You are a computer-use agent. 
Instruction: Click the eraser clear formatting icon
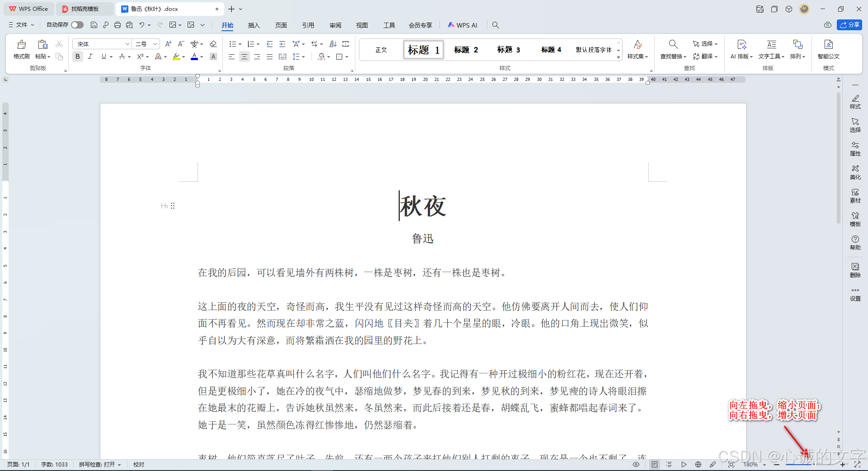pos(213,44)
